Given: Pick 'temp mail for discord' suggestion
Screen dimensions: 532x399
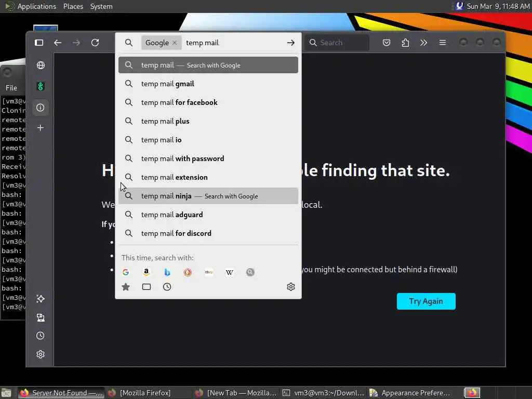Looking at the screenshot, I should point(208,233).
